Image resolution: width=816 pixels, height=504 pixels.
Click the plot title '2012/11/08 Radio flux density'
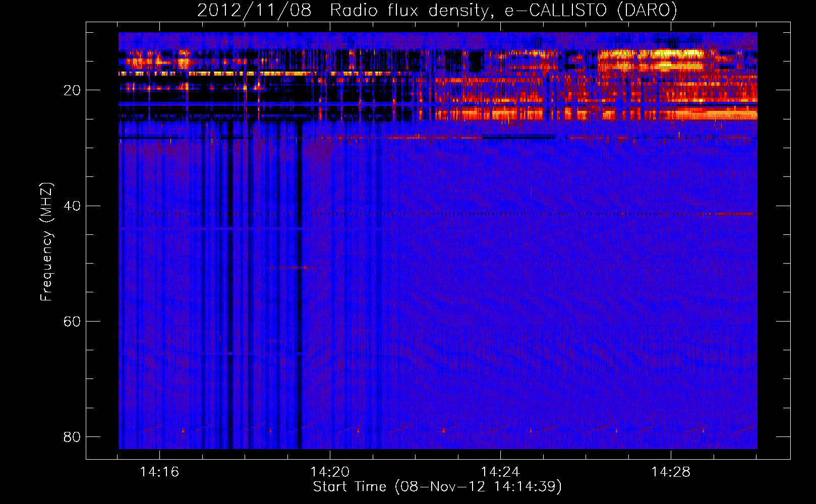tap(437, 10)
